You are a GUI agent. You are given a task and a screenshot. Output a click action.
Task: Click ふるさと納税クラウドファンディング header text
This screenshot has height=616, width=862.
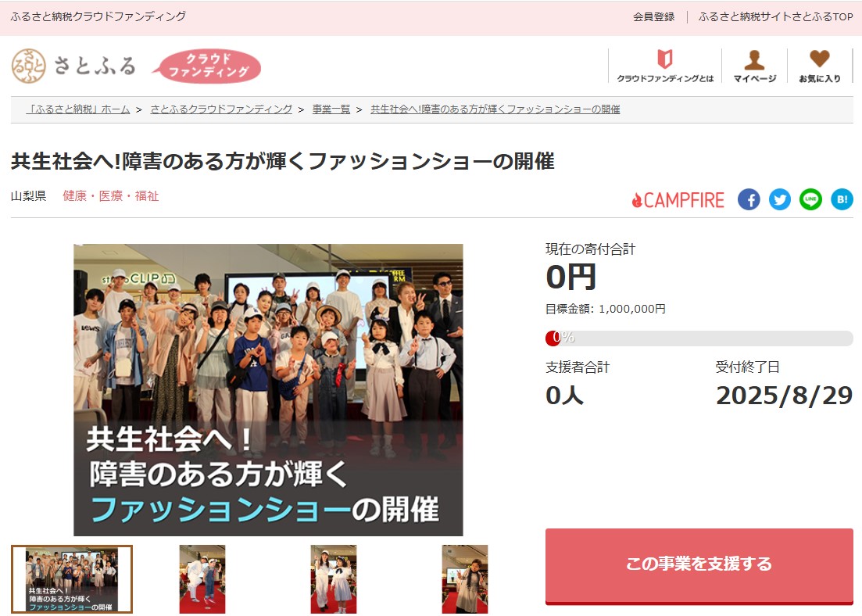[98, 16]
